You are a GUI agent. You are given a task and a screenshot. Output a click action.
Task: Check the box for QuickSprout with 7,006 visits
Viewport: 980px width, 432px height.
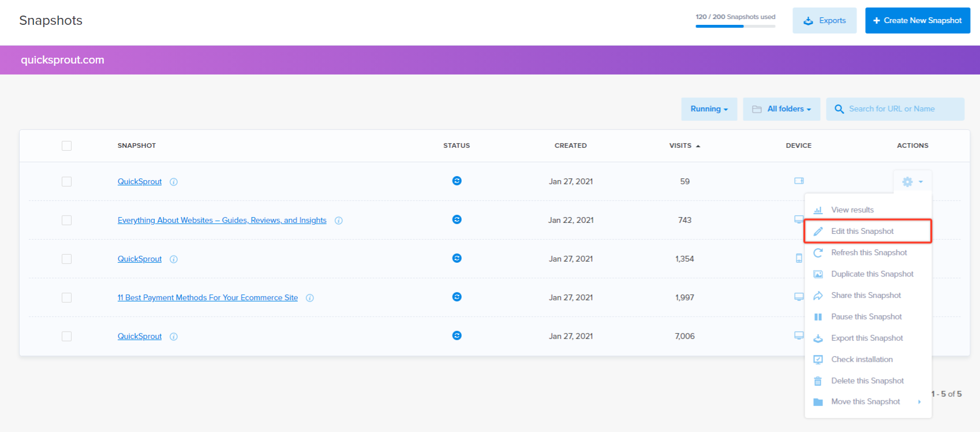click(x=67, y=336)
